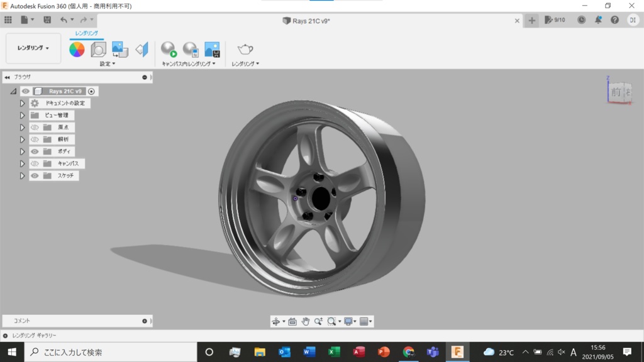Expand the キャンバス folder

22,164
